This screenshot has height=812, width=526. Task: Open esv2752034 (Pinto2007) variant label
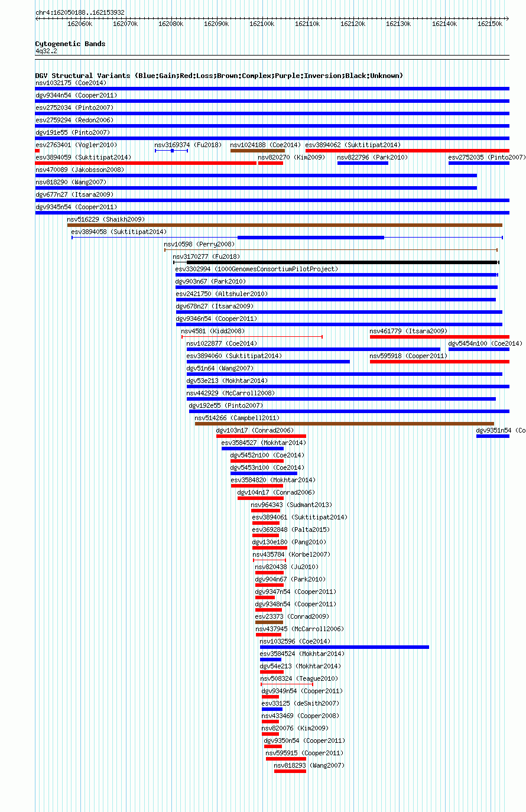pos(74,108)
